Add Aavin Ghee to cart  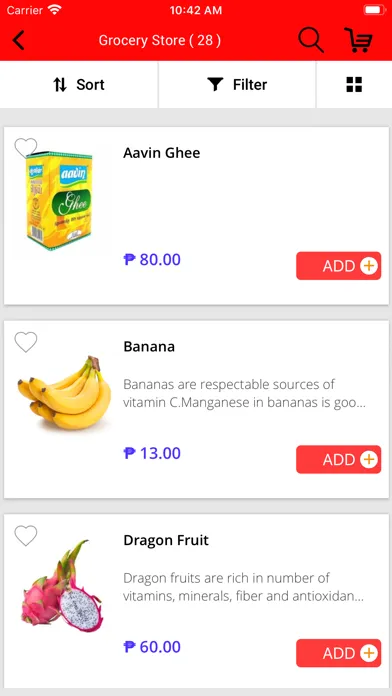[x=339, y=266]
